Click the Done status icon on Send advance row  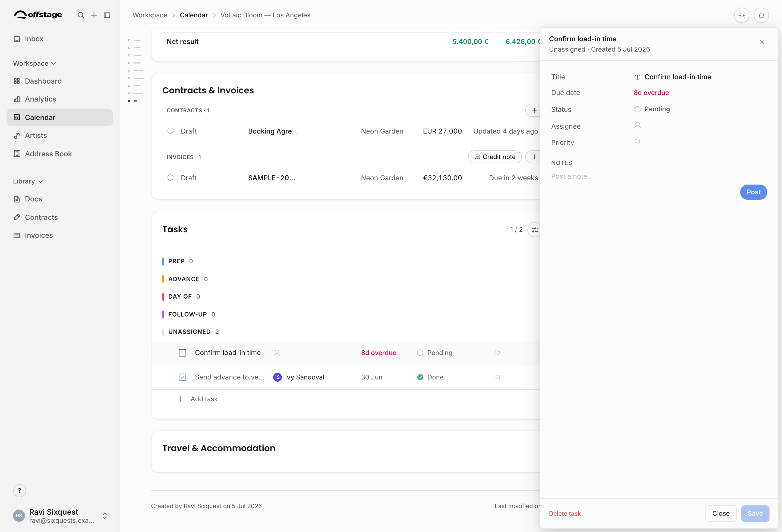[x=420, y=377]
